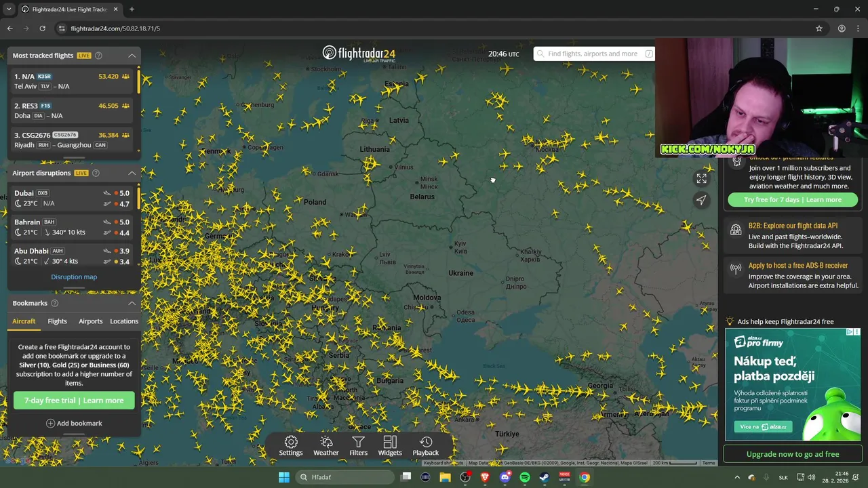Image resolution: width=868 pixels, height=488 pixels.
Task: Open Explore our flight data API item
Action: coord(793,236)
